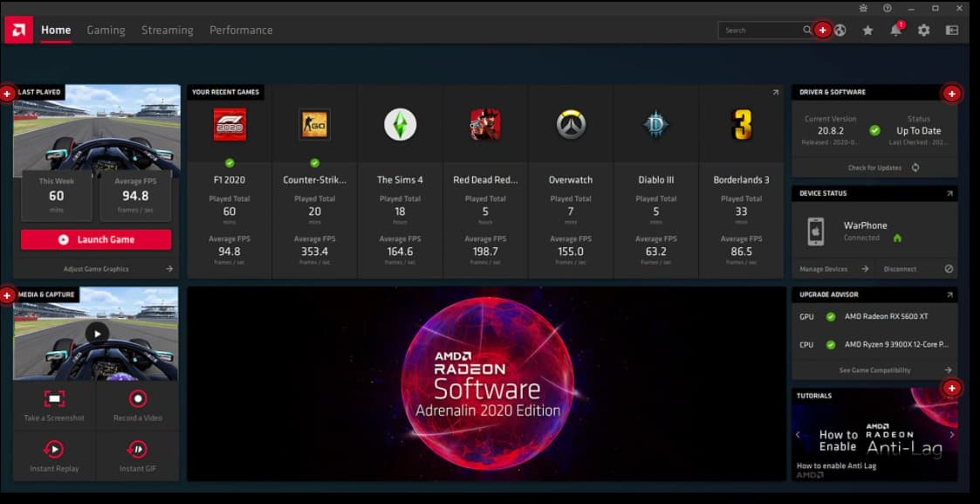Open the Home tab

(56, 30)
